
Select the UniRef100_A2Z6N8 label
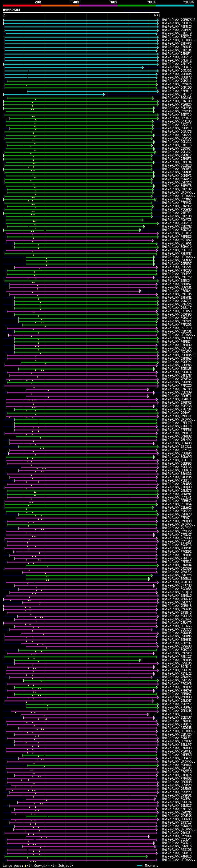(x=177, y=728)
